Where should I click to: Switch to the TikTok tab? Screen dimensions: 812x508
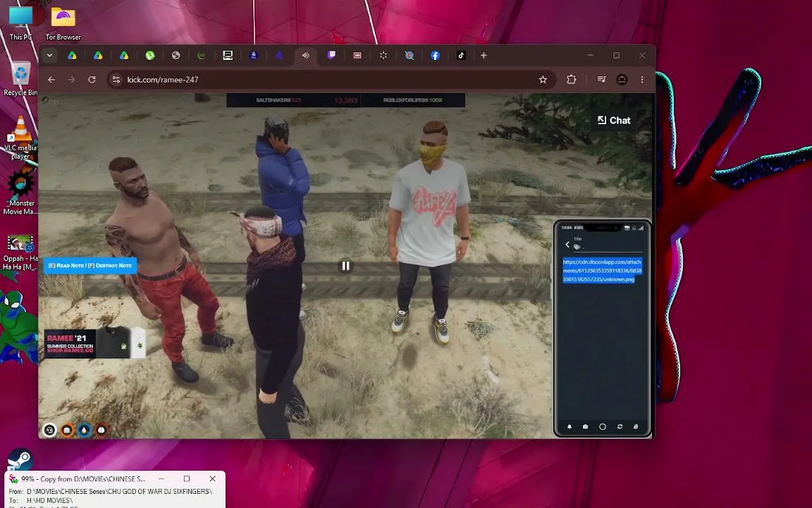coord(461,56)
